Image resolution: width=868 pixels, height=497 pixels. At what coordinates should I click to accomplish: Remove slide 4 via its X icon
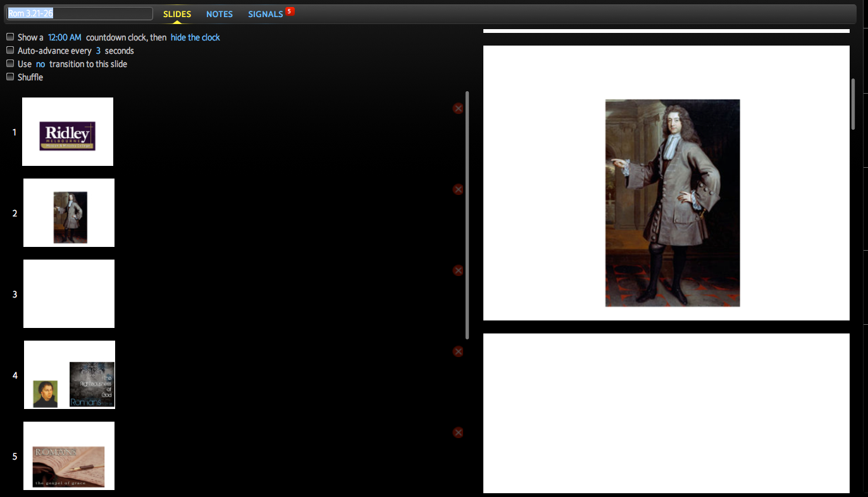coord(458,351)
